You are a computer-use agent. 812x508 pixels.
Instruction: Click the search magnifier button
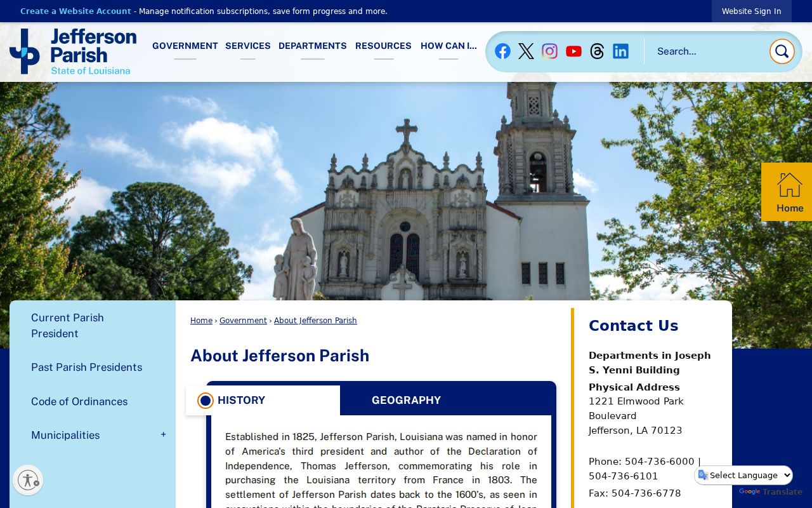[782, 51]
